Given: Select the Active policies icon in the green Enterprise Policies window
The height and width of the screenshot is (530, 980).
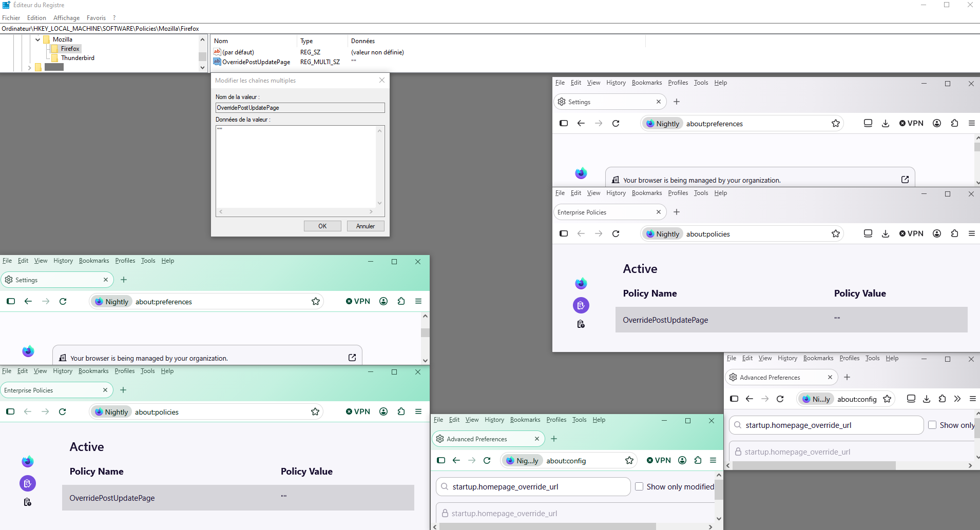Looking at the screenshot, I should (28, 483).
